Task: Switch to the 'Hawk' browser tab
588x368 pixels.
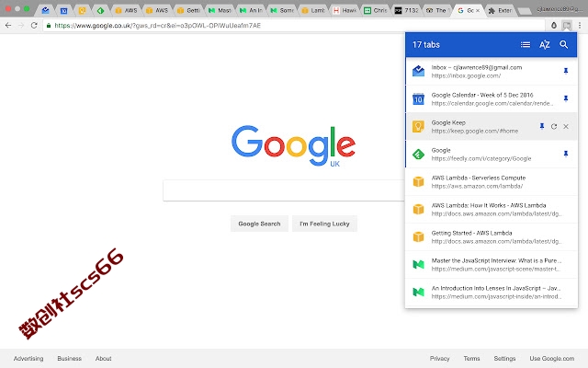Action: tap(345, 10)
